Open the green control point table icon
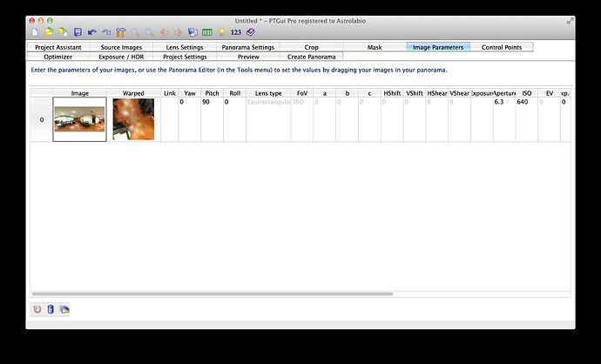 pyautogui.click(x=207, y=32)
